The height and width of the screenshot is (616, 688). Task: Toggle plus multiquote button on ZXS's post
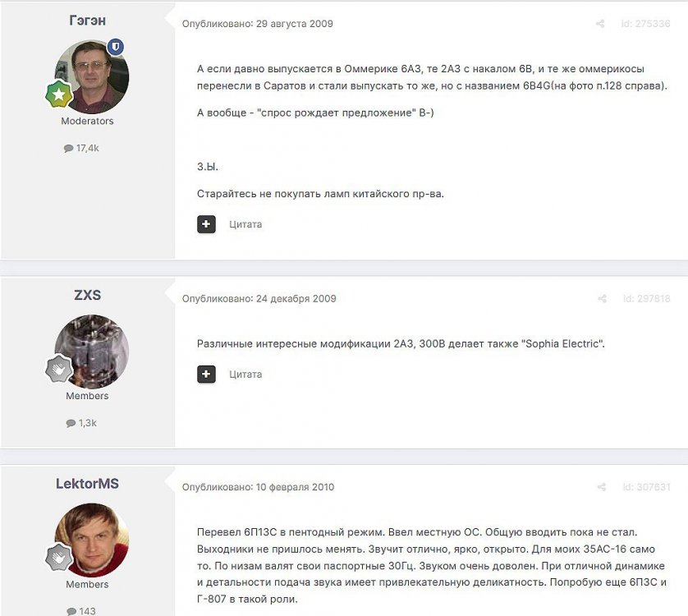[206, 375]
